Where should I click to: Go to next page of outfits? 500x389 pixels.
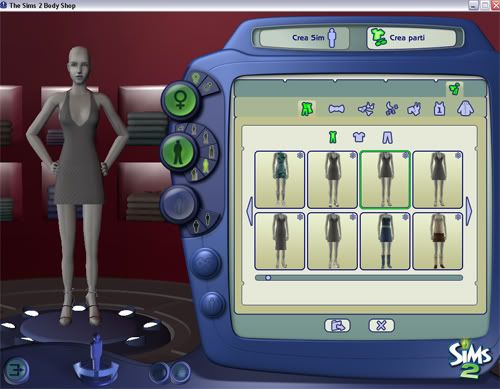coord(469,211)
